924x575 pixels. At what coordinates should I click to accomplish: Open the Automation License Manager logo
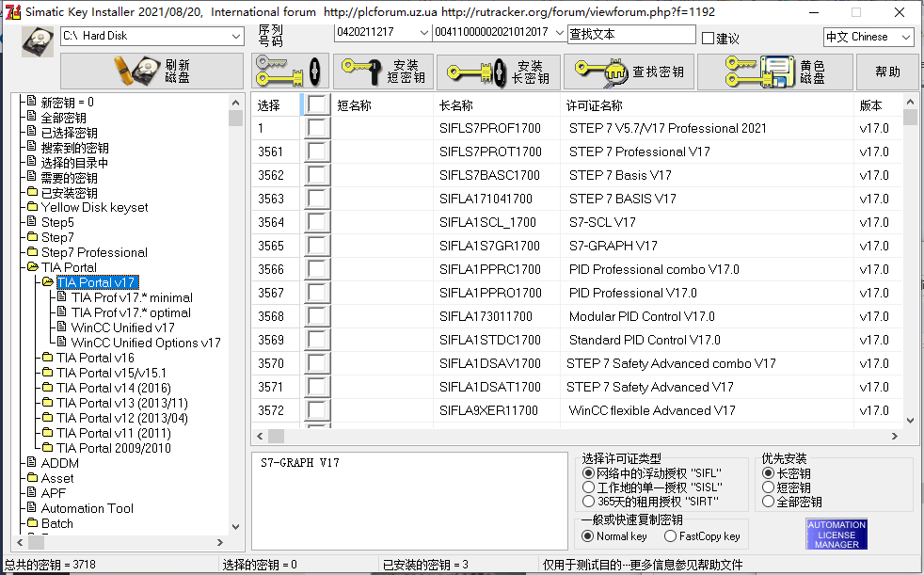836,534
